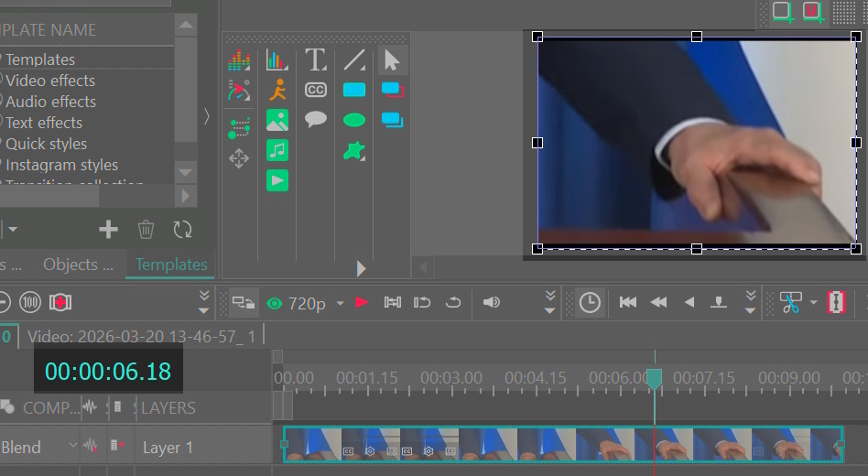868x476 pixels.
Task: Delete template with trash icon
Action: point(146,229)
